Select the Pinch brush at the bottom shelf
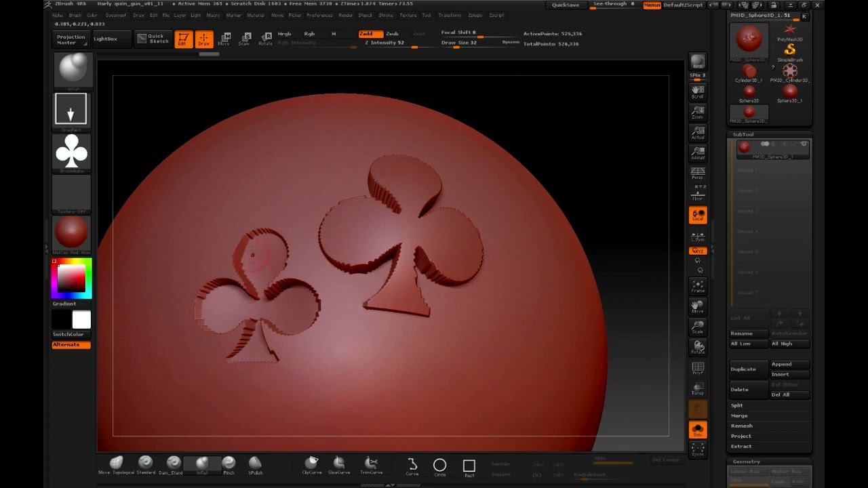Viewport: 868px width, 488px height. (x=229, y=464)
